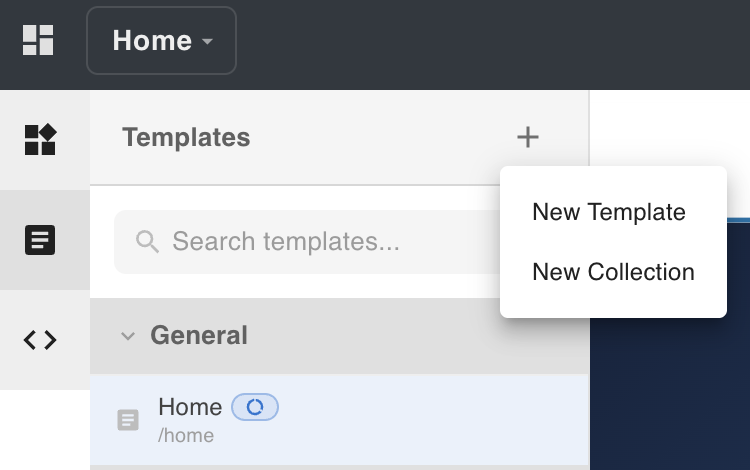Click the caret arrow beside Home title
The height and width of the screenshot is (470, 750).
coord(208,42)
